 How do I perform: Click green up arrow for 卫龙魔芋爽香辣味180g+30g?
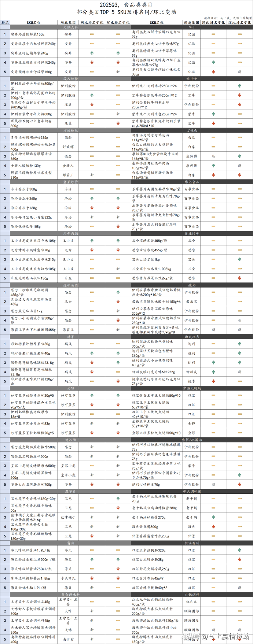pos(92,499)
